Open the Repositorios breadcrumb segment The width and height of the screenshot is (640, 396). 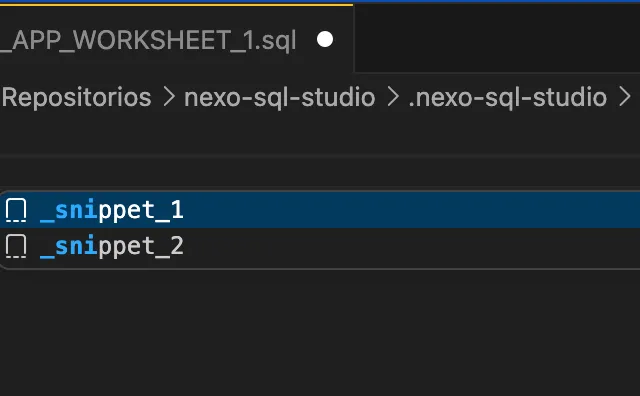coord(77,97)
